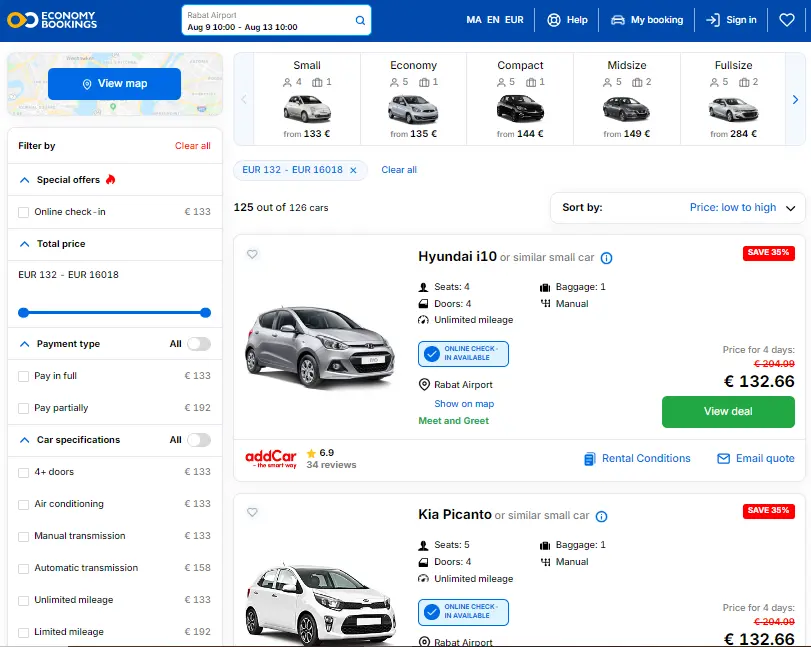Image resolution: width=811 pixels, height=647 pixels.
Task: Select the Small car category
Action: coord(307,99)
